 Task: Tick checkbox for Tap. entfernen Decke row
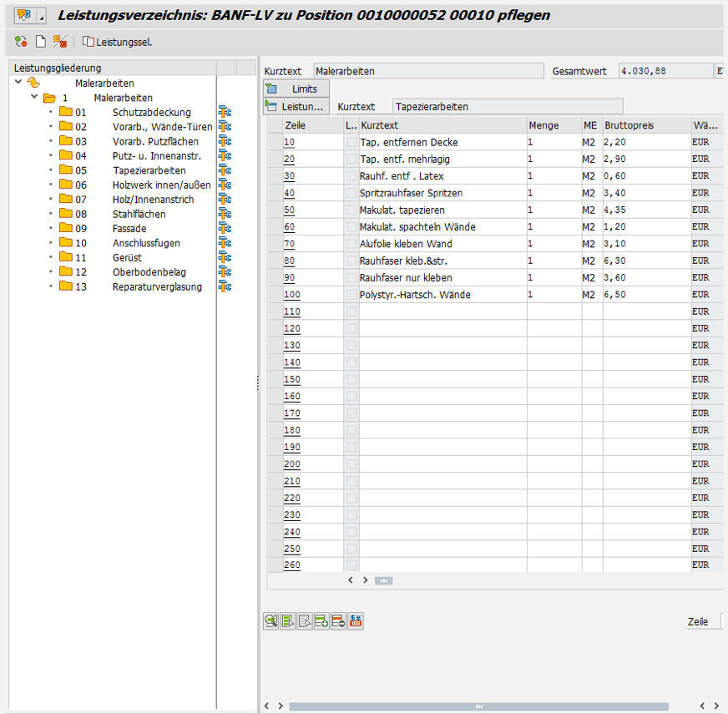pyautogui.click(x=351, y=143)
